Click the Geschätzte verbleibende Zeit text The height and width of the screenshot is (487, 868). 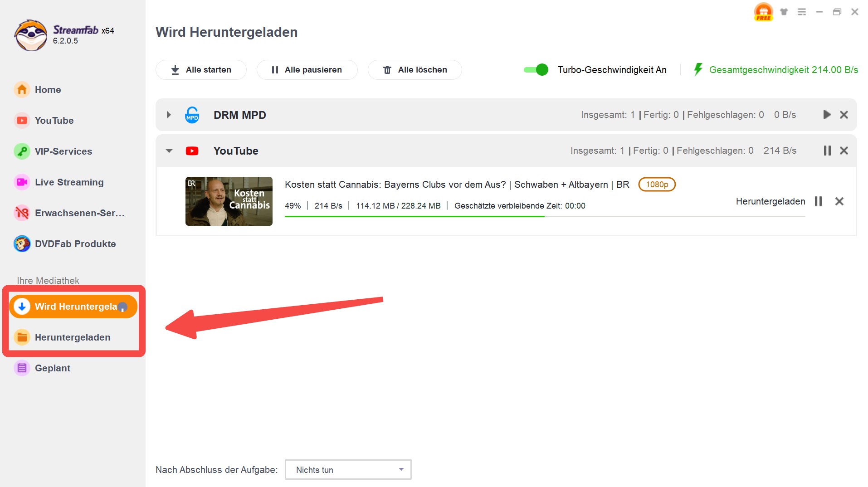520,206
